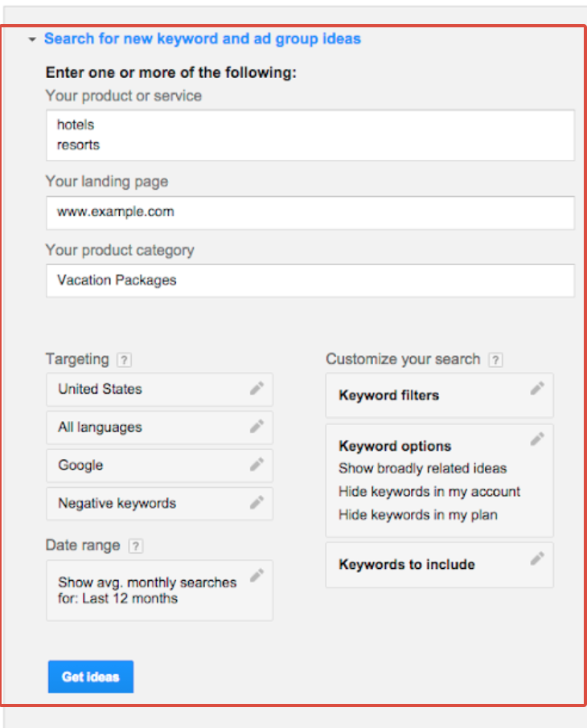Open Keyword filters using its pencil icon
The height and width of the screenshot is (728, 587).
point(537,389)
